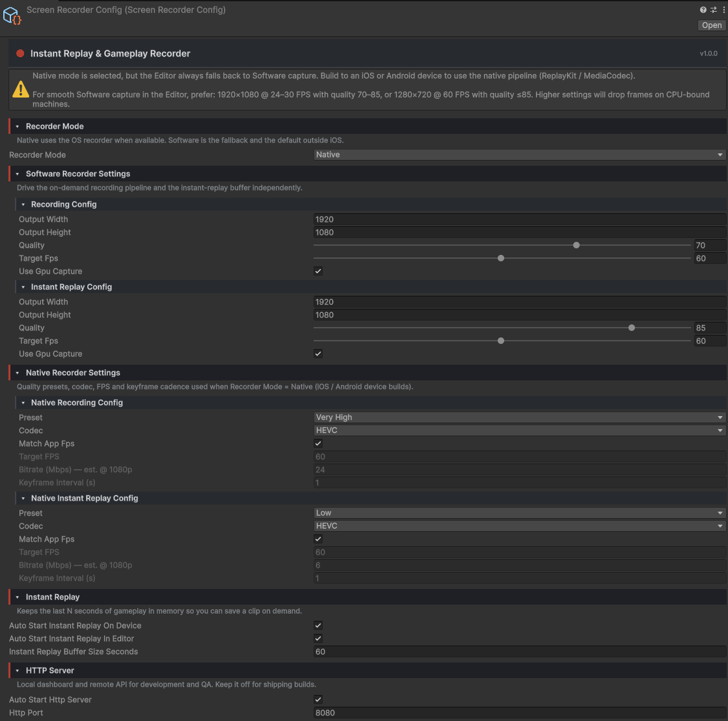This screenshot has width=728, height=721.
Task: Click the Instant Replay Config Target Fps slider handle
Action: 500,341
